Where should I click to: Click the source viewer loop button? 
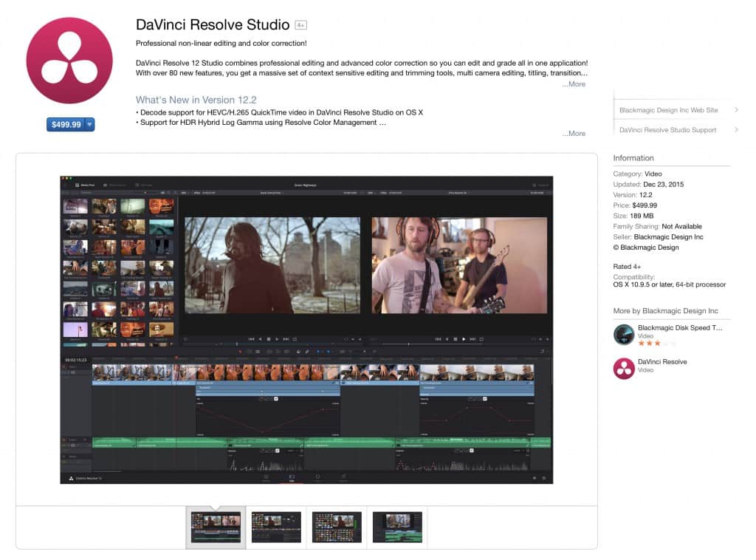(295, 339)
